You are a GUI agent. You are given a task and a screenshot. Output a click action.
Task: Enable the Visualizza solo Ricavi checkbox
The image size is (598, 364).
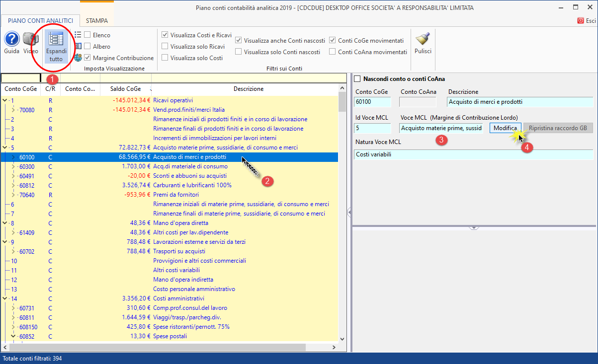pos(165,47)
